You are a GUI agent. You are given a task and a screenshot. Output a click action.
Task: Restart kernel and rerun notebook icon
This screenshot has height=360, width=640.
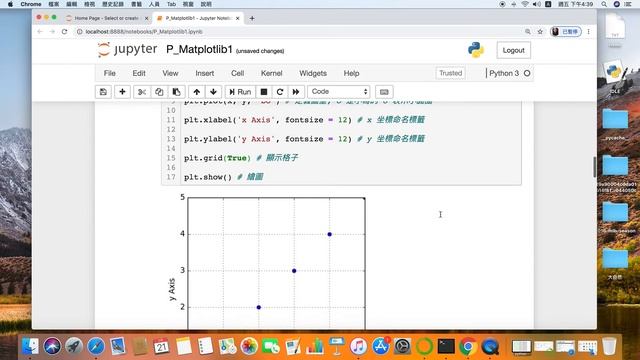(296, 92)
